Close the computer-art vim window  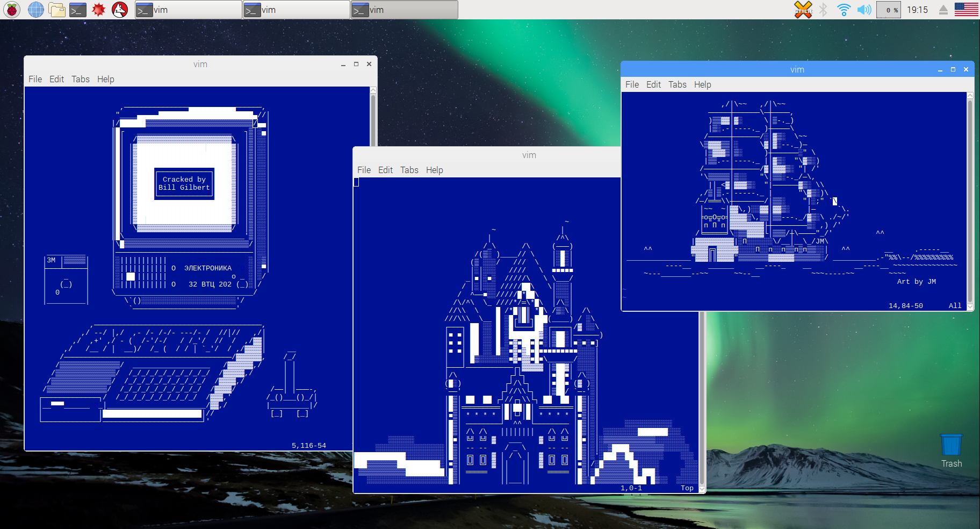click(369, 64)
